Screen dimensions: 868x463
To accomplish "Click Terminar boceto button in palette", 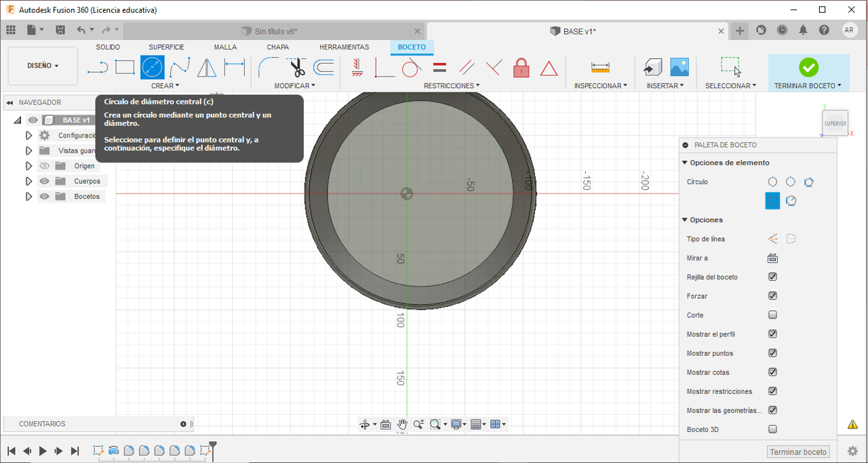I will tap(798, 452).
